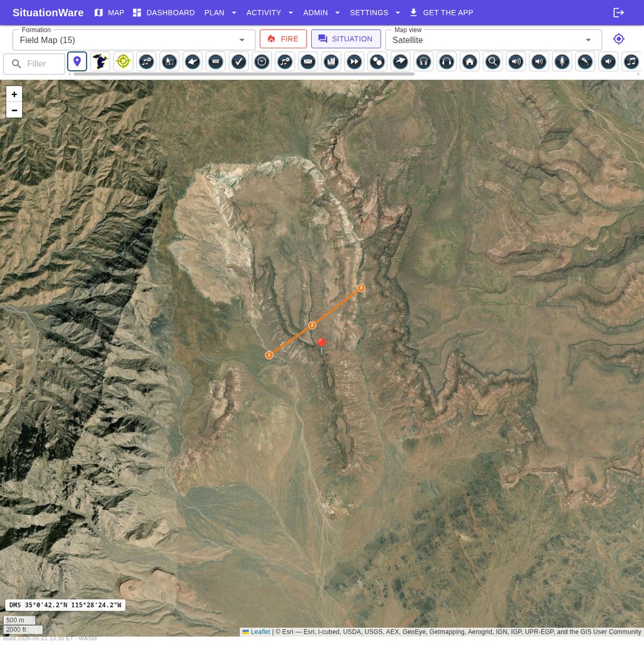Click the FIRE button
Image resolution: width=644 pixels, height=645 pixels.
click(283, 39)
